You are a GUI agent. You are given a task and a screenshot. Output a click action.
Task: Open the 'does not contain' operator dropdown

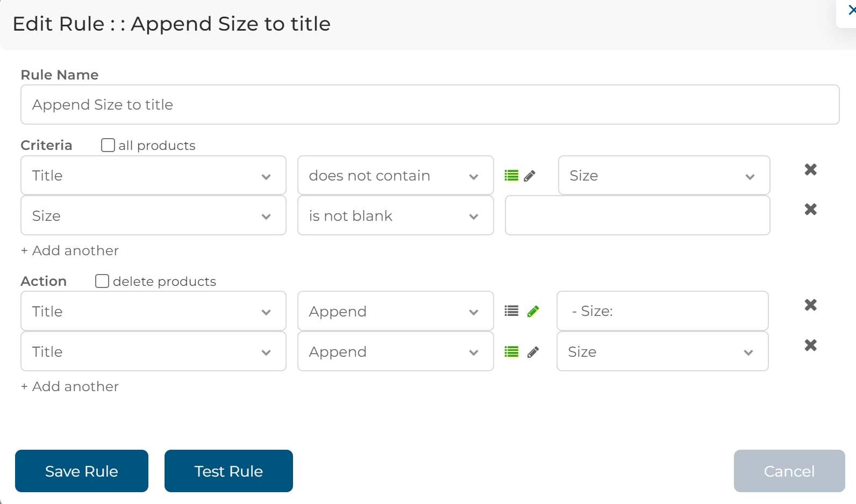pos(395,176)
